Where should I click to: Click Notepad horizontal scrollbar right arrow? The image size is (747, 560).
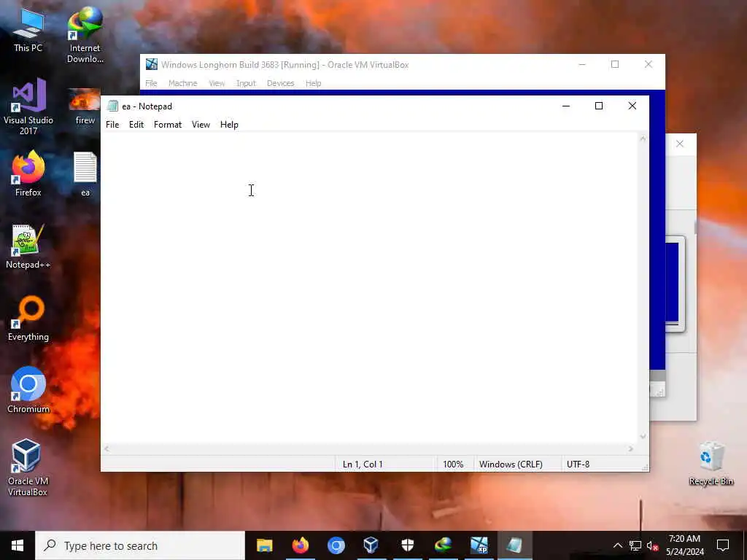click(x=631, y=448)
